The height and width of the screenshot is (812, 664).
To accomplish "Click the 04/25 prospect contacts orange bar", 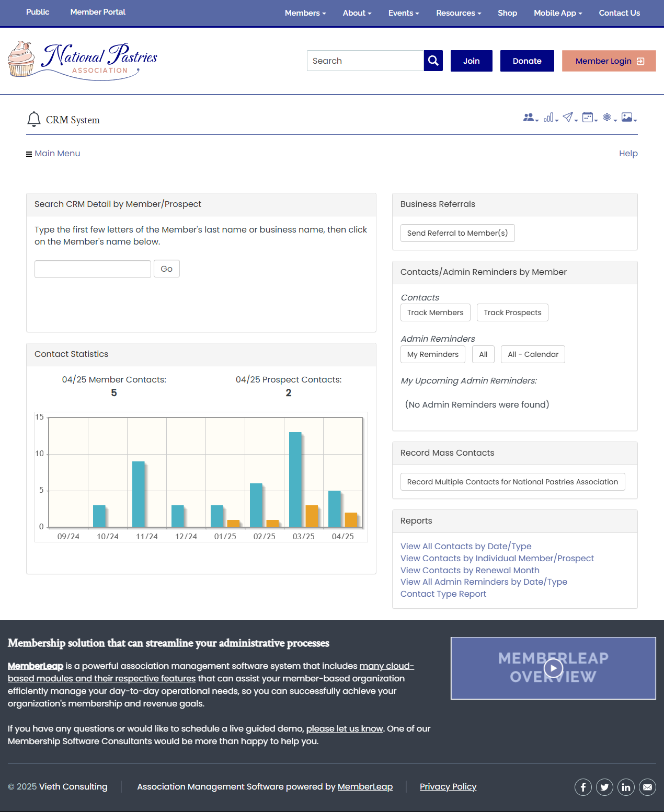I will point(351,520).
